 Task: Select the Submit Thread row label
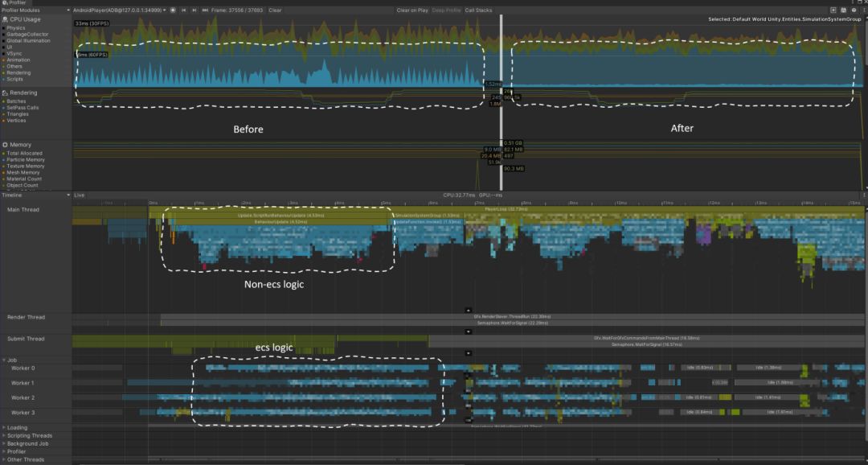point(26,339)
